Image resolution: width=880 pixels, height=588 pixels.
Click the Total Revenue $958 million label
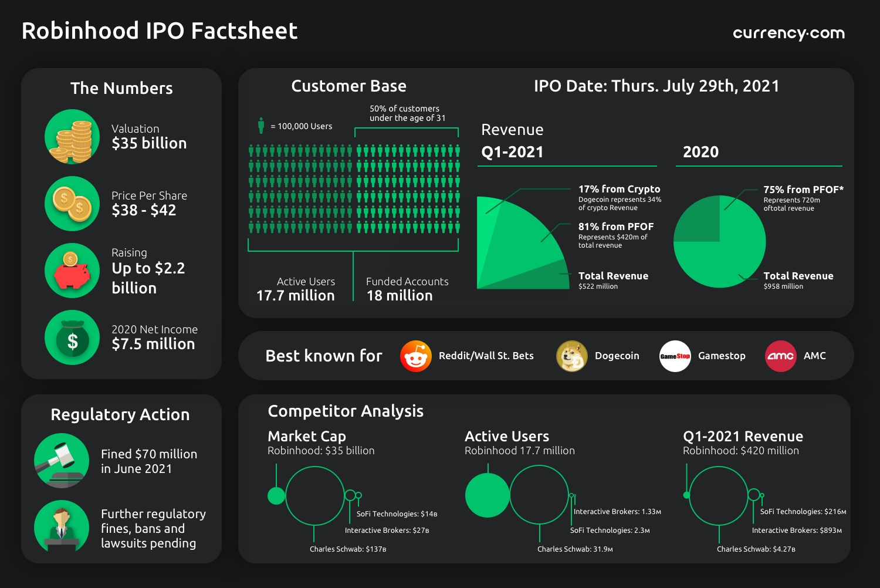(x=798, y=281)
